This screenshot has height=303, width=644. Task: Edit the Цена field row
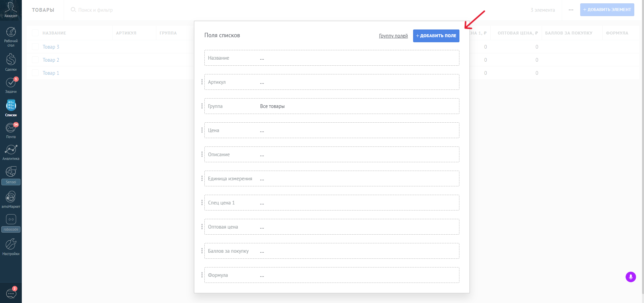(332, 130)
